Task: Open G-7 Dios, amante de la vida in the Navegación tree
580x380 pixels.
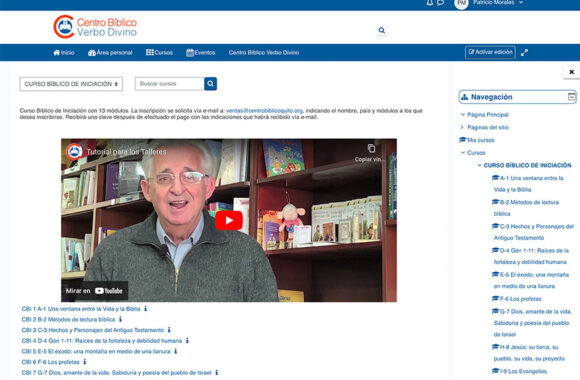Action: (532, 323)
